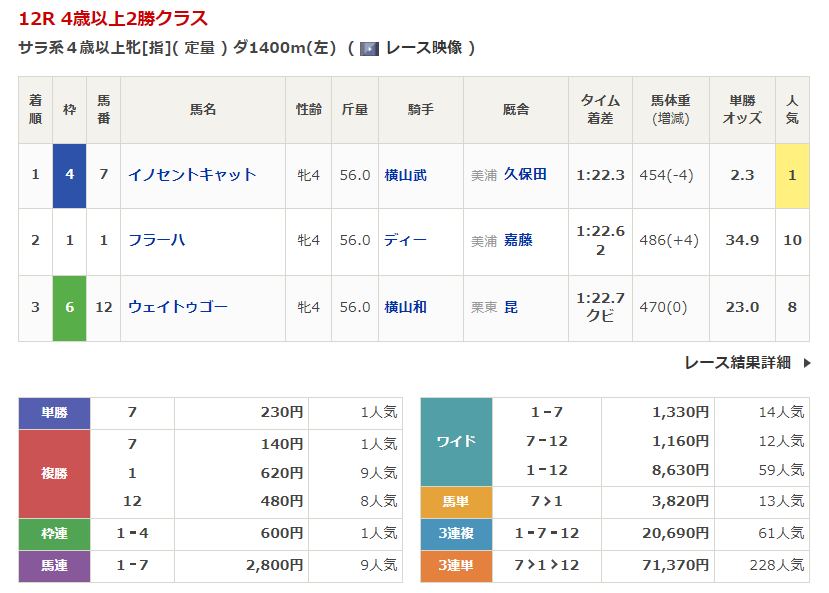Screen dimensions: 829x593
Task: Select jockey 横山武 link
Action: (405, 175)
